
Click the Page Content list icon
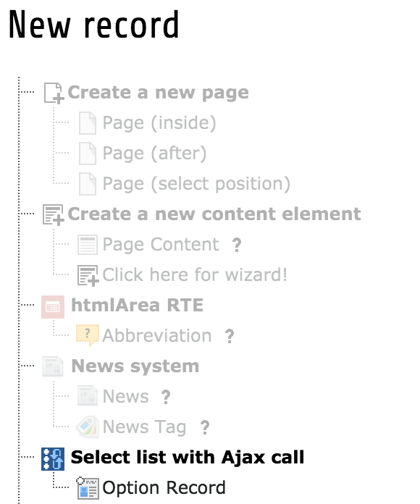[x=88, y=245]
